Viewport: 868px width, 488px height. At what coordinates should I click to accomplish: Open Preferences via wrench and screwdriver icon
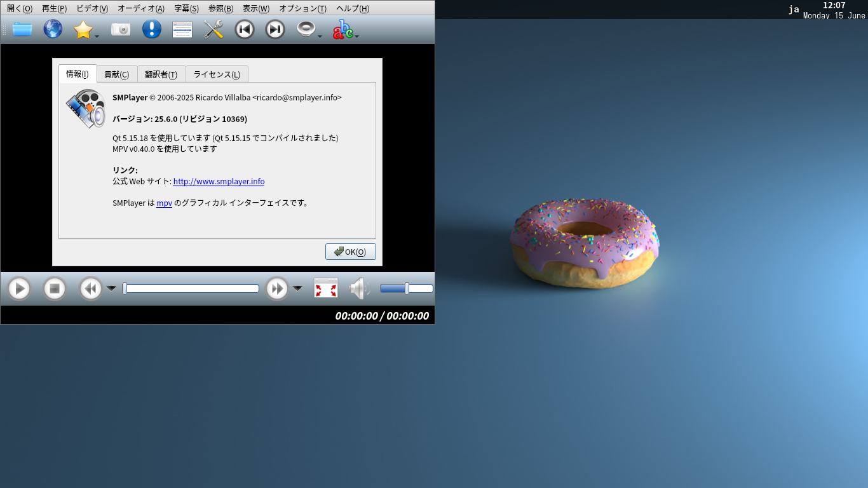[214, 29]
